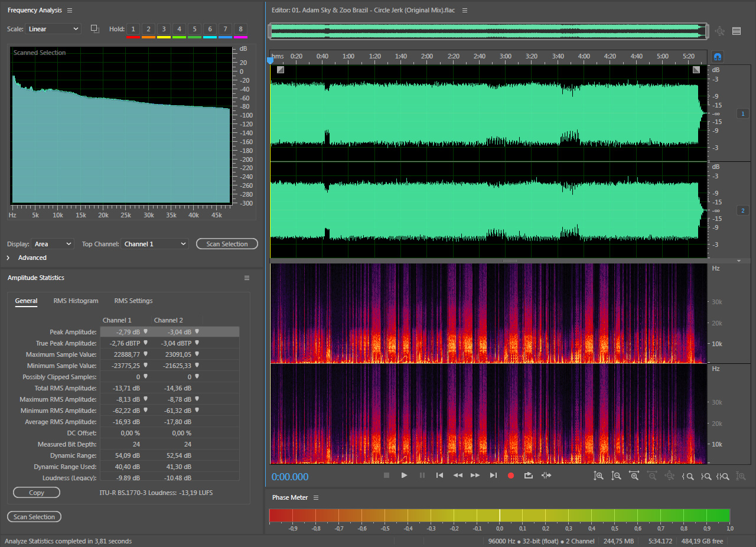Move playhead to next marker
The image size is (756, 547).
[x=493, y=476]
